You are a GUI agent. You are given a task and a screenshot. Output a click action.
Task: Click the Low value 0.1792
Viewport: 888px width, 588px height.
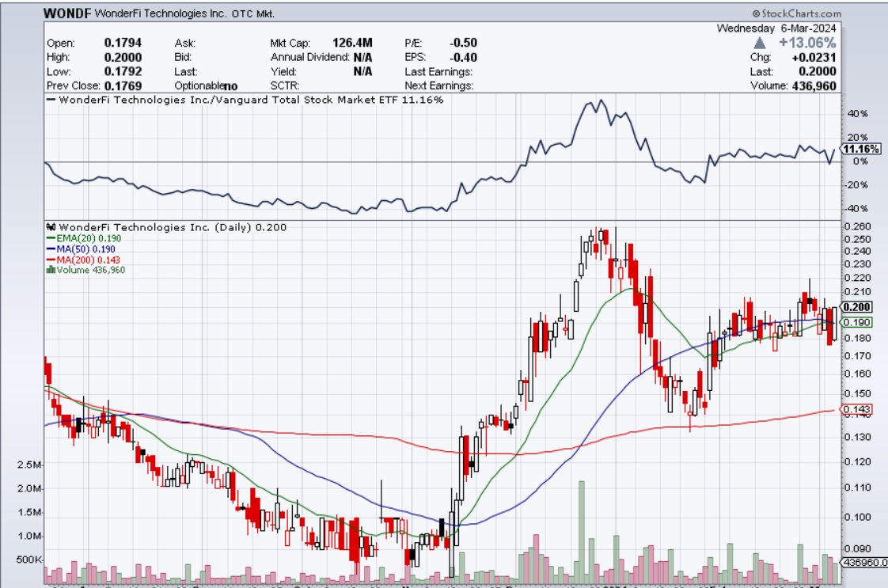[123, 72]
